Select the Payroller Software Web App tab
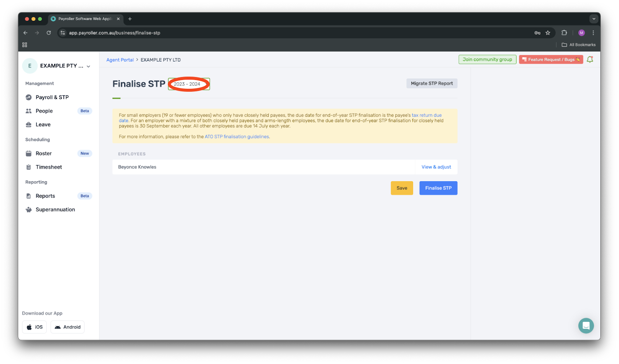This screenshot has height=364, width=619. 85,19
